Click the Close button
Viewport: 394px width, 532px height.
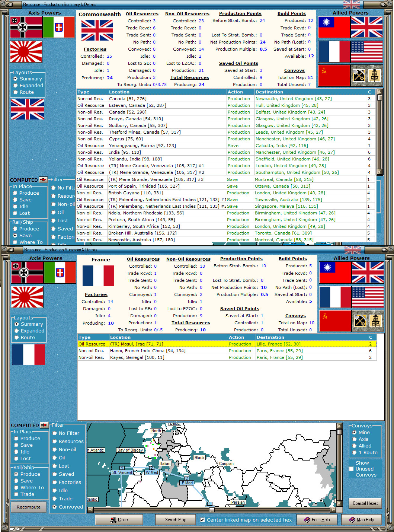pyautogui.click(x=119, y=520)
